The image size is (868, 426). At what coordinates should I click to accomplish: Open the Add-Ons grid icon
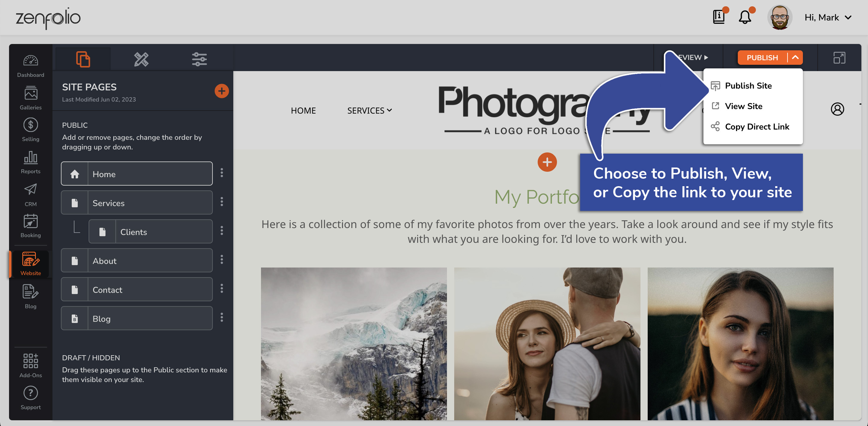point(30,365)
